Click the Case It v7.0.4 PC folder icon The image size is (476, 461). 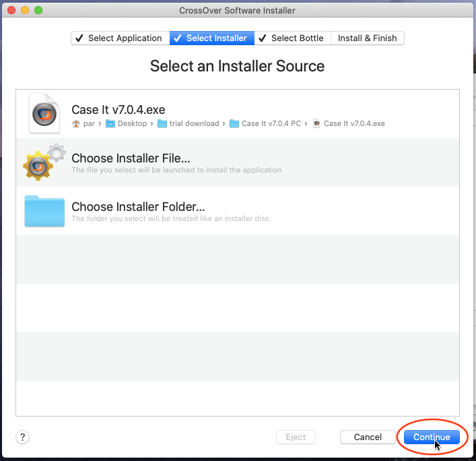[x=234, y=124]
